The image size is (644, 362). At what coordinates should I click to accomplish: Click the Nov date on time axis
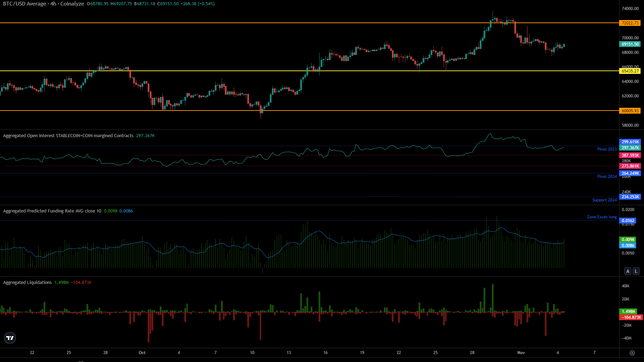click(521, 353)
